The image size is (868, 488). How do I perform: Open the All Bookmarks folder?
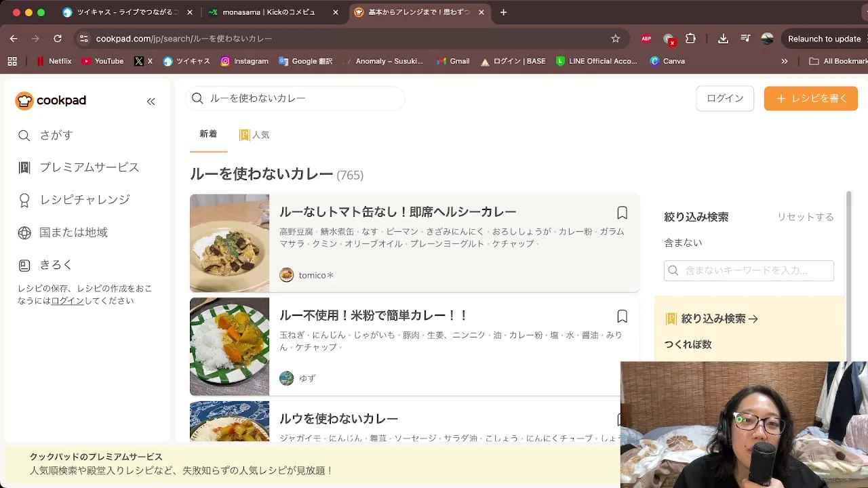[838, 61]
